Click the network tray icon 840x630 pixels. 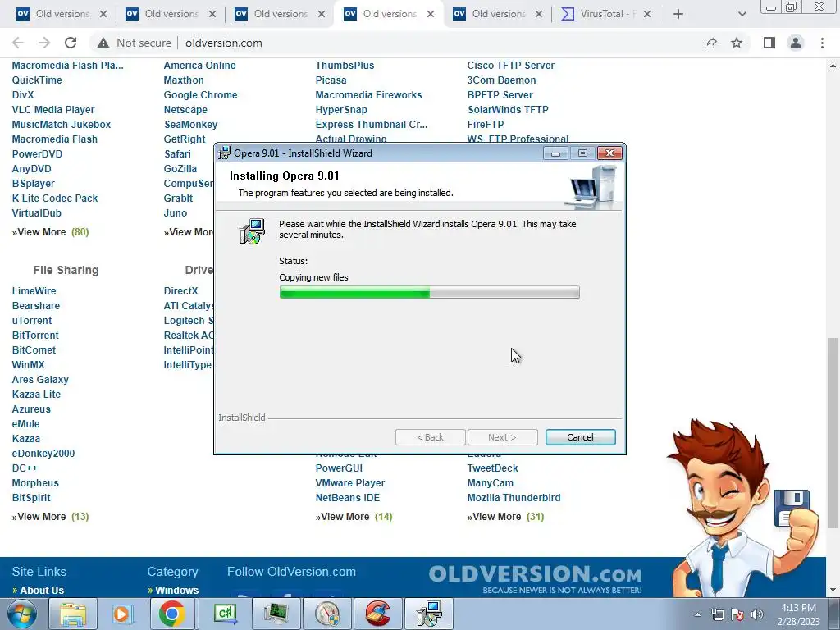click(x=717, y=615)
